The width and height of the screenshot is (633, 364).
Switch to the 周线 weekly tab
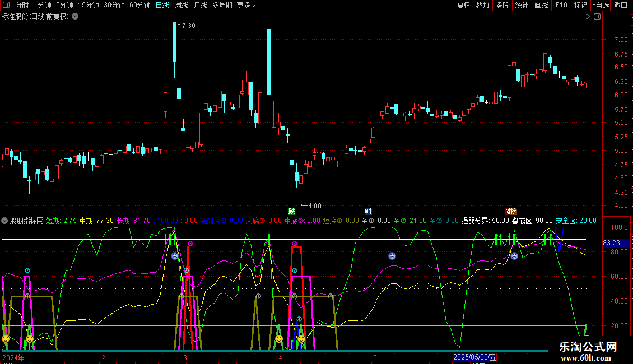[x=181, y=5]
